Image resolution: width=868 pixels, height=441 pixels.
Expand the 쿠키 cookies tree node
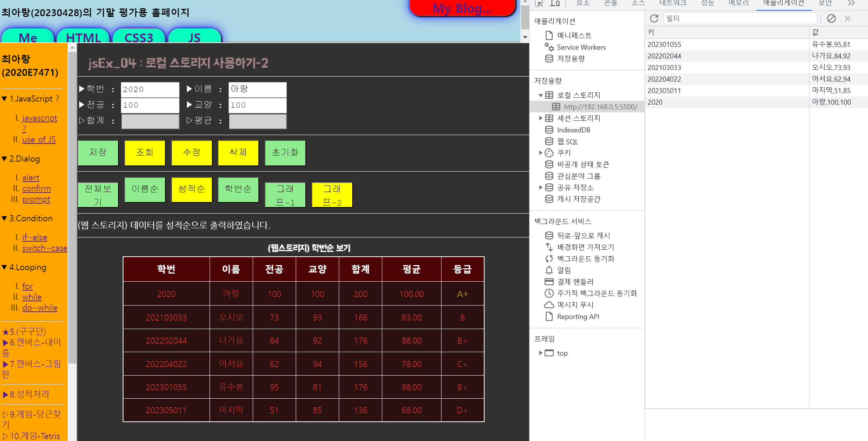(x=541, y=153)
